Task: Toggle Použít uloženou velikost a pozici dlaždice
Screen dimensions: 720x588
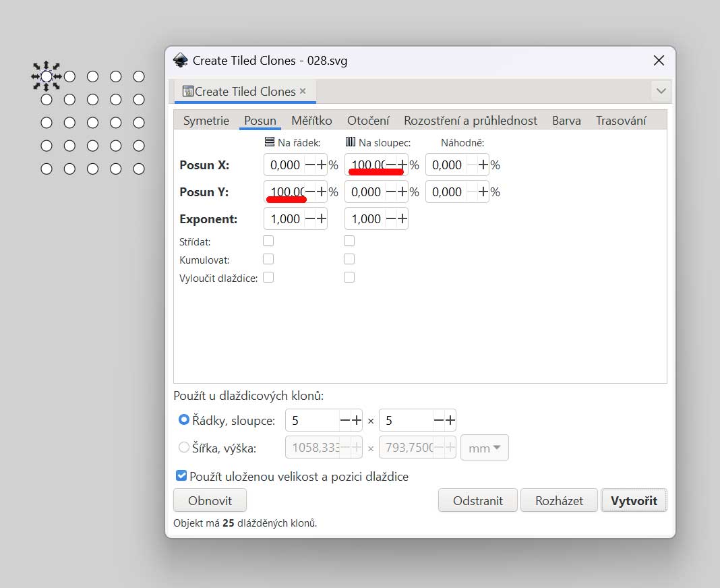Action: coord(181,476)
